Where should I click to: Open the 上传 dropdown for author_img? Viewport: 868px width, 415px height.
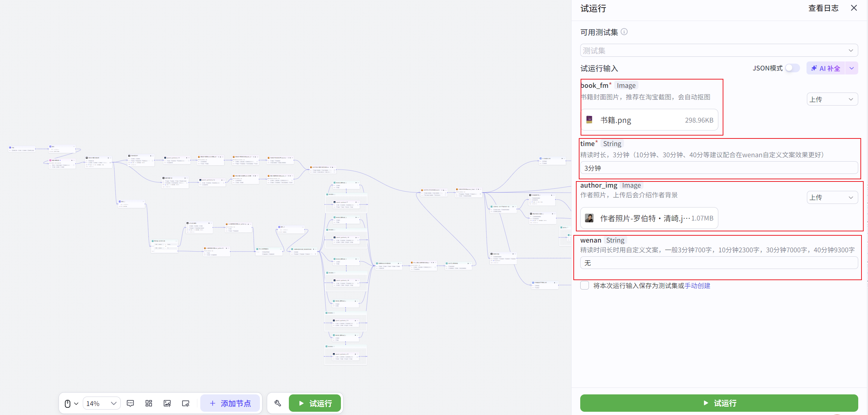pos(832,197)
